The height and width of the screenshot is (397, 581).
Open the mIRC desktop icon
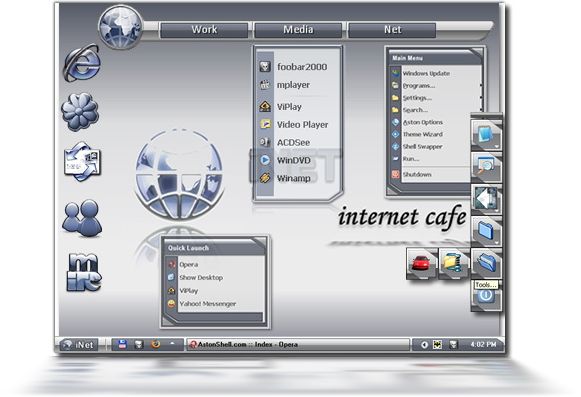[84, 272]
